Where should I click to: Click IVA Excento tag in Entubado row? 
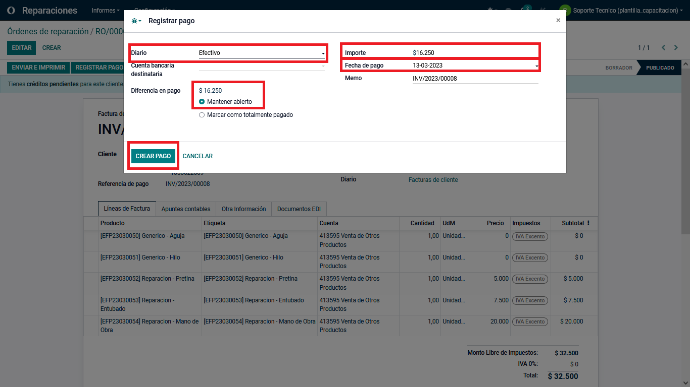(530, 300)
